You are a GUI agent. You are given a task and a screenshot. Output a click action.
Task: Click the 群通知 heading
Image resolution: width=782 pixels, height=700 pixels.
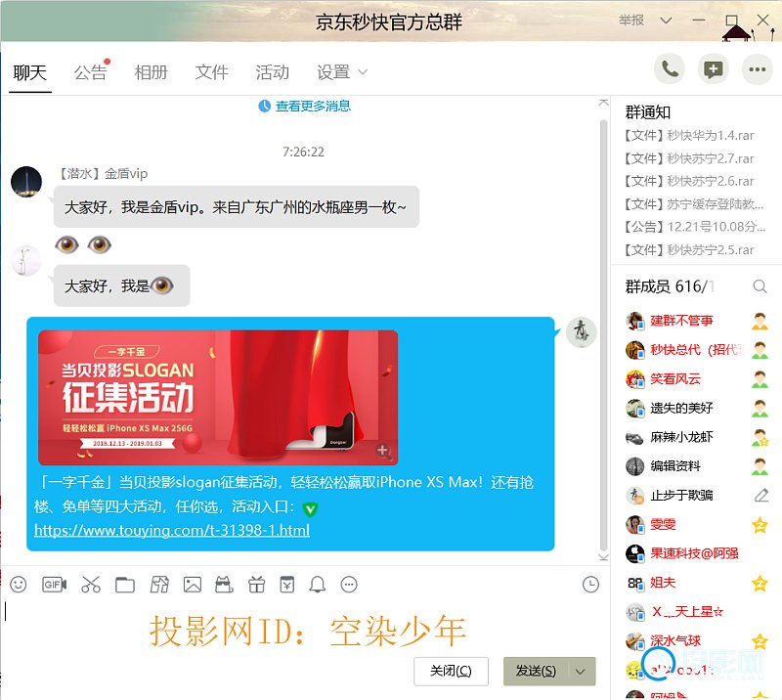coord(648,112)
